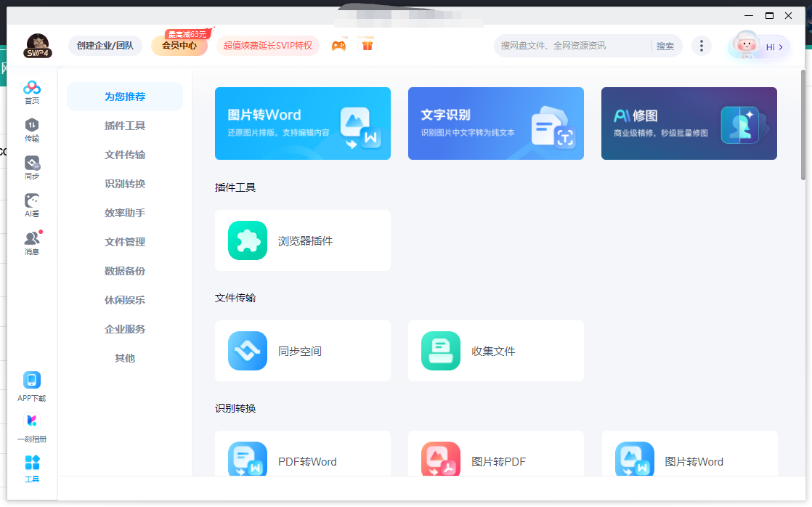
Task: Open the bottom-row 图片转Word tool icon
Action: coord(634,459)
